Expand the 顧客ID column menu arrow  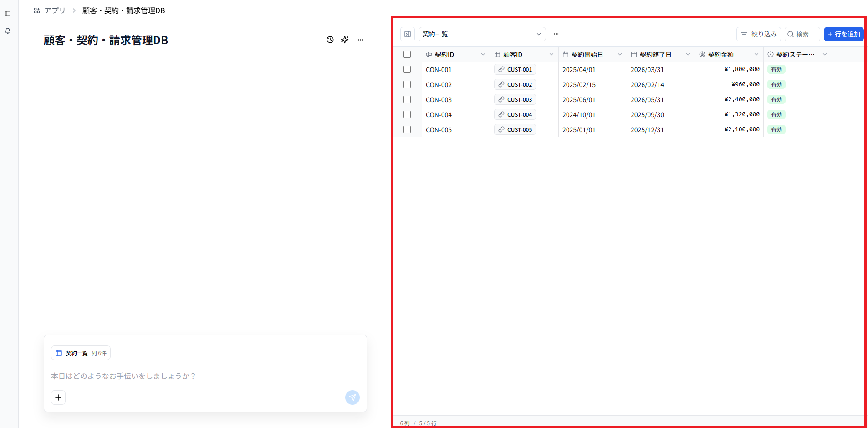click(x=551, y=54)
